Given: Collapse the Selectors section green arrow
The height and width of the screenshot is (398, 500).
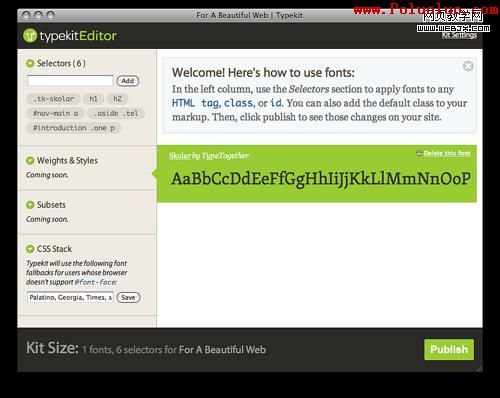Looking at the screenshot, I should [x=30, y=63].
